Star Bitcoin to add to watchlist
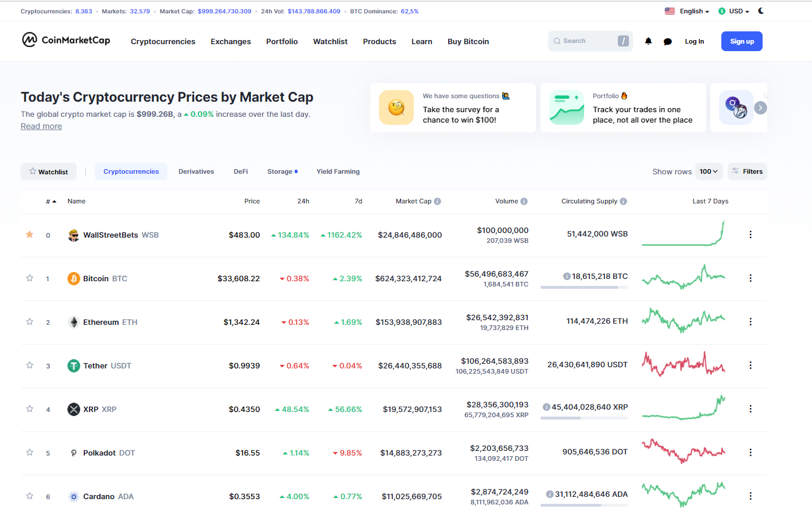Image resolution: width=812 pixels, height=516 pixels. click(x=30, y=278)
